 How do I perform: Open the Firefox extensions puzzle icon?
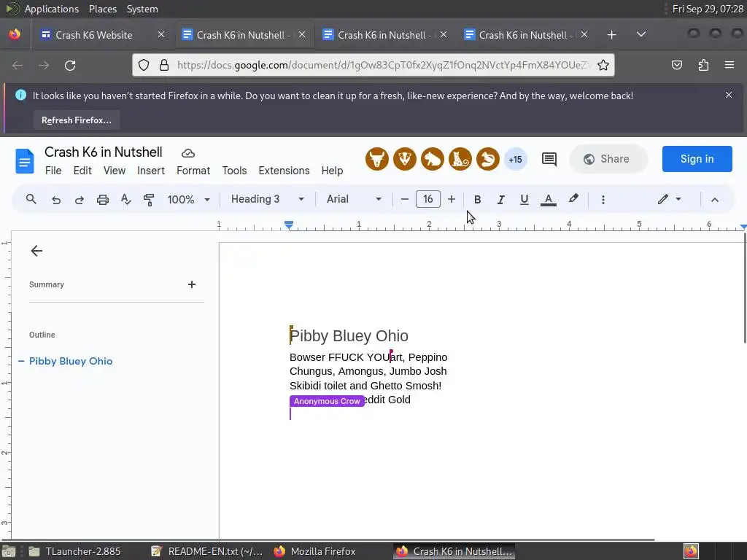pyautogui.click(x=703, y=65)
